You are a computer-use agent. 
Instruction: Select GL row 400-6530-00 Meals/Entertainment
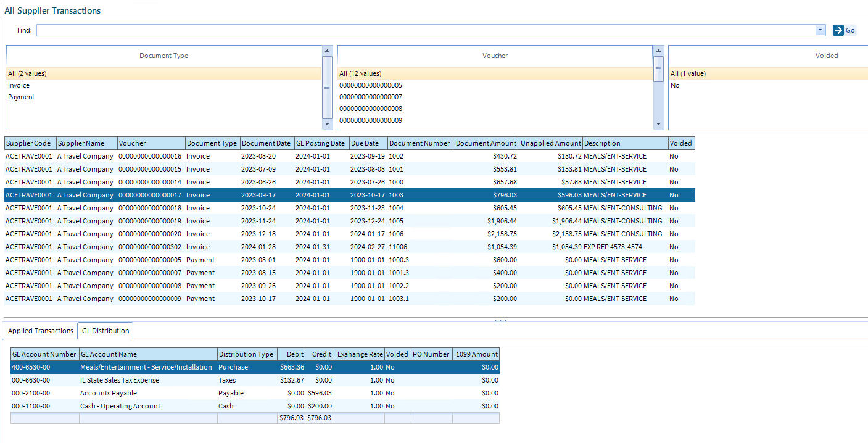click(x=255, y=367)
